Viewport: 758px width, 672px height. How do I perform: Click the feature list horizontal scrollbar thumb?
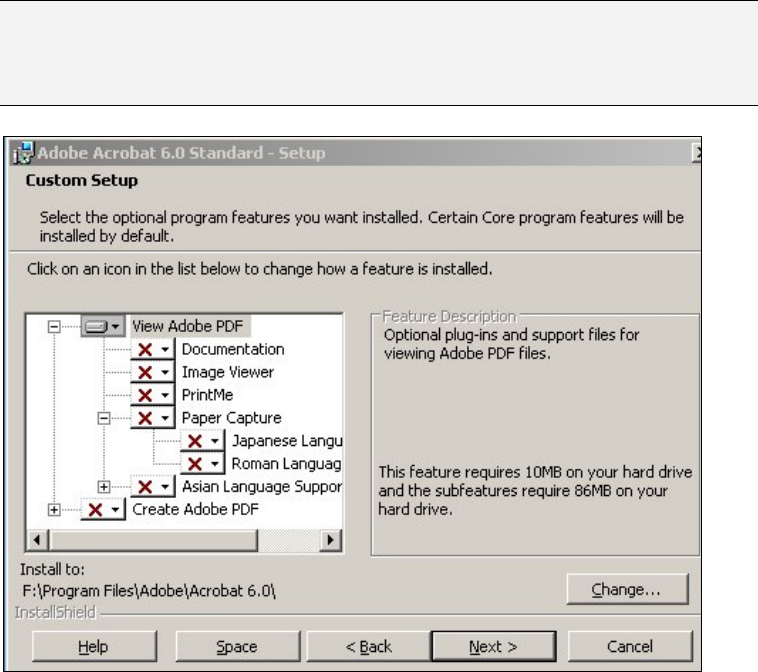(x=153, y=540)
